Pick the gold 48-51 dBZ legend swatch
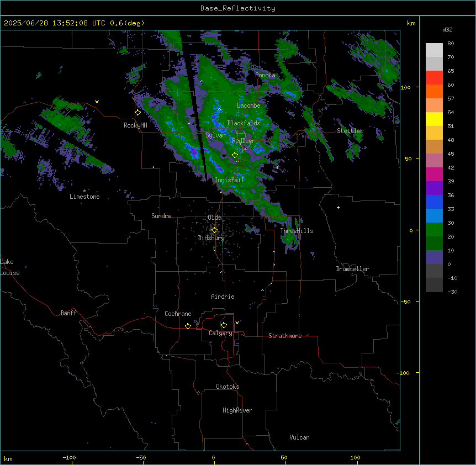Viewport: 476px width, 465px height. 434,133
